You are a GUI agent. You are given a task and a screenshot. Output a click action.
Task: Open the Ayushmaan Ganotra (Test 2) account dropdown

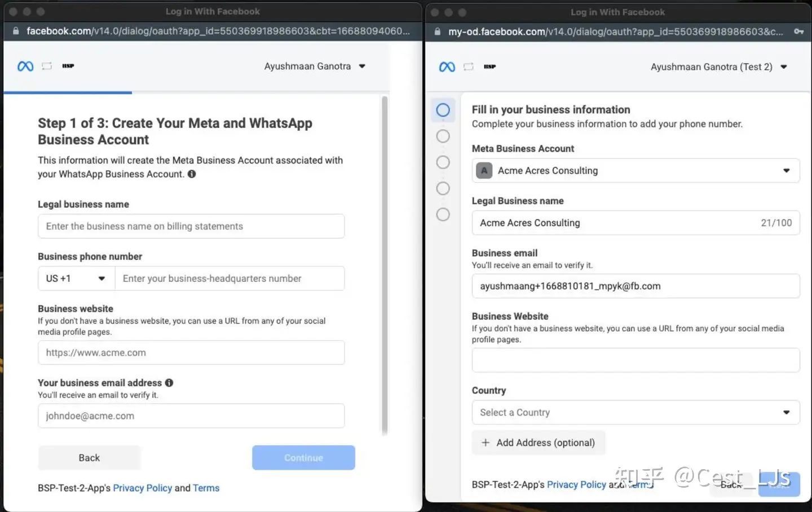pos(718,67)
